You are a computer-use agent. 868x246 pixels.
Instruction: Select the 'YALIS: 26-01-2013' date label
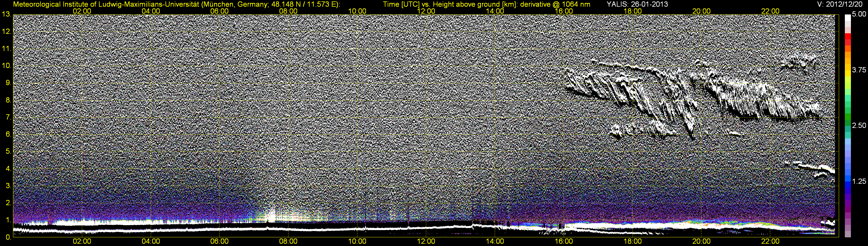coord(637,4)
